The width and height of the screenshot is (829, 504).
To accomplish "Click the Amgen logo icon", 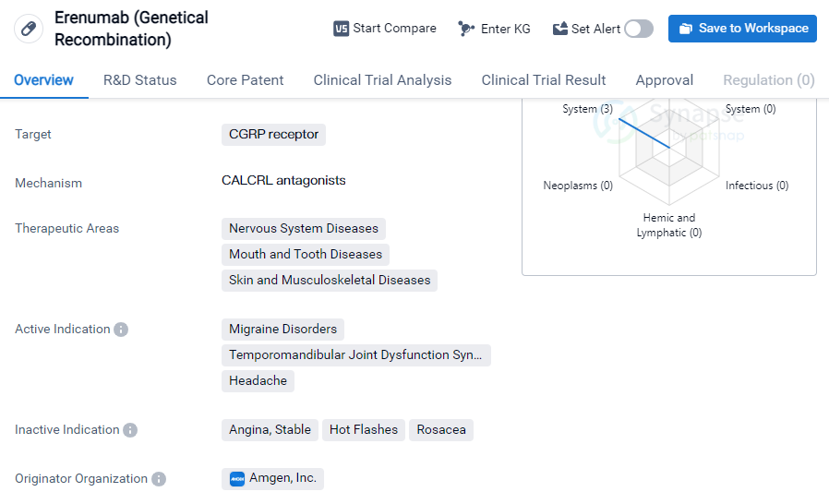I will tap(237, 479).
